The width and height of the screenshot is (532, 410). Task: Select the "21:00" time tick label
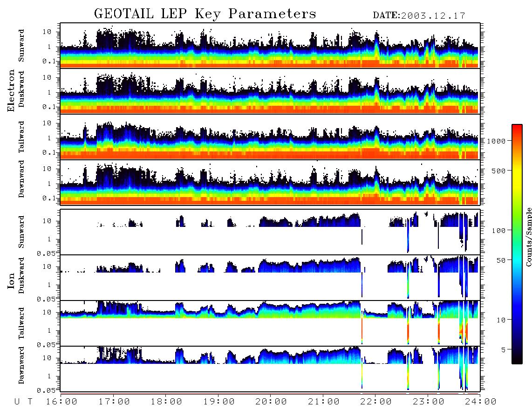(323, 402)
